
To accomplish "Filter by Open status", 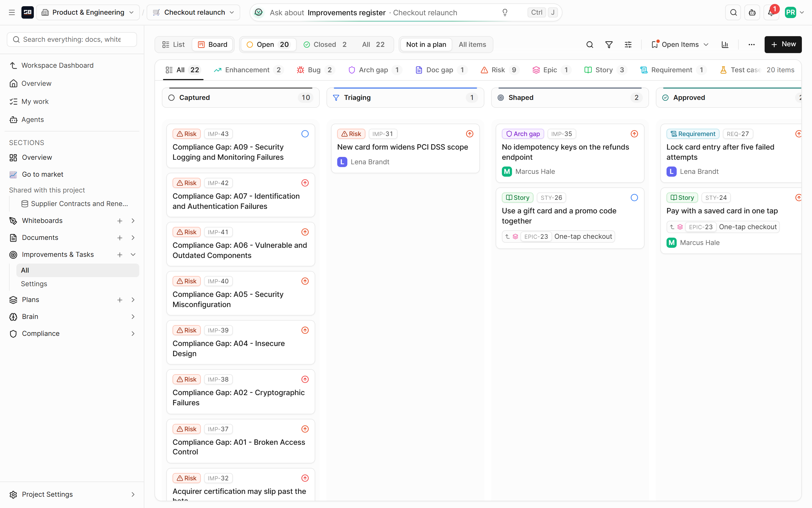I will (268, 44).
